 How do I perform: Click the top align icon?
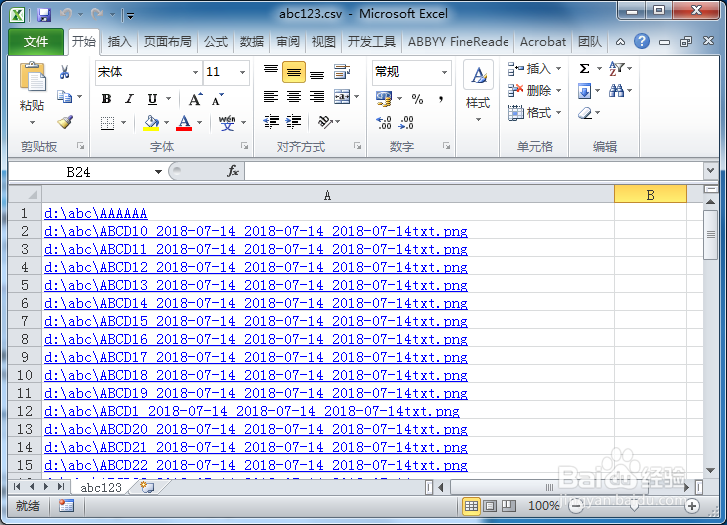tap(271, 71)
